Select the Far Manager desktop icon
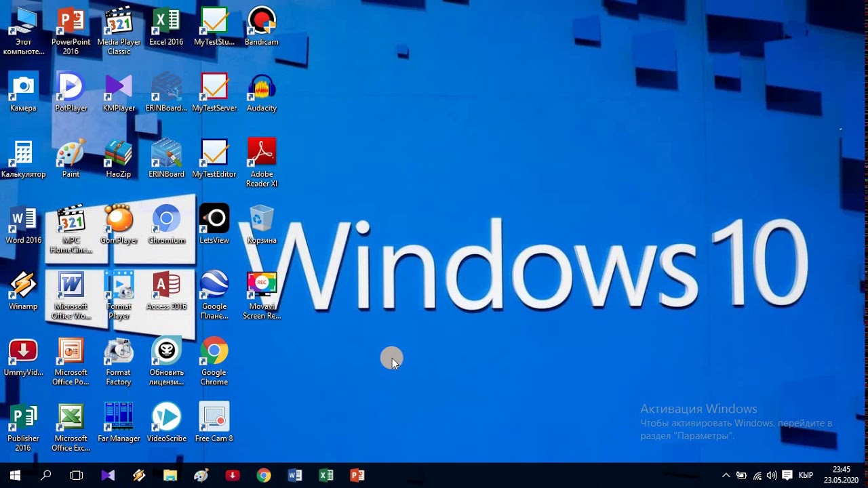 (x=119, y=424)
